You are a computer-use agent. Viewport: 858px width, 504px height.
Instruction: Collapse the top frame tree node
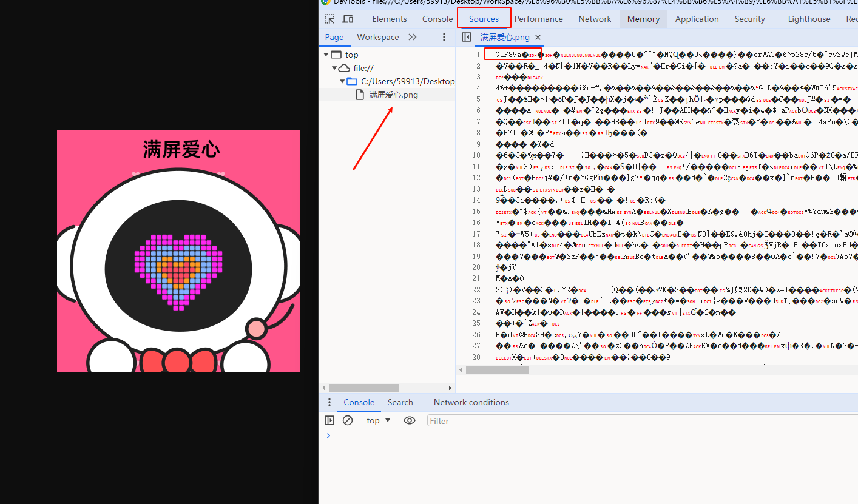326,55
